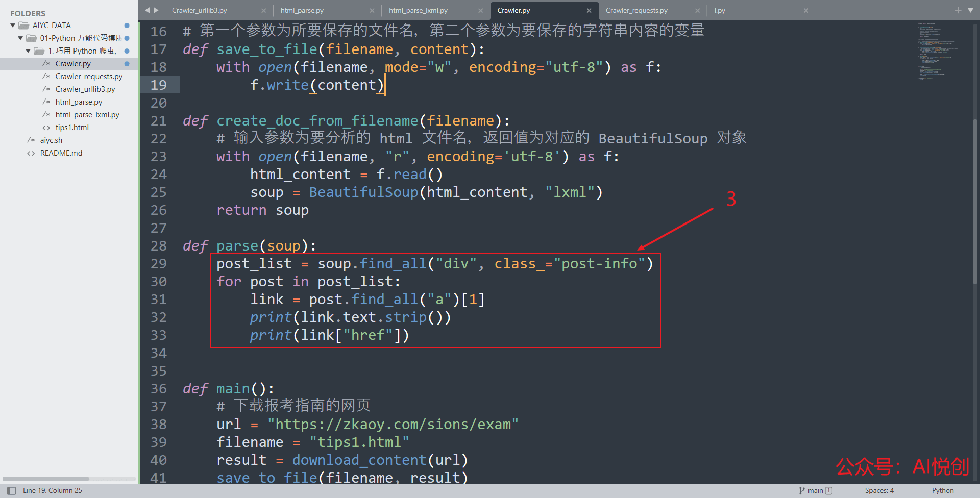Click the 01-Python folder icon
The height and width of the screenshot is (498, 980).
point(31,38)
